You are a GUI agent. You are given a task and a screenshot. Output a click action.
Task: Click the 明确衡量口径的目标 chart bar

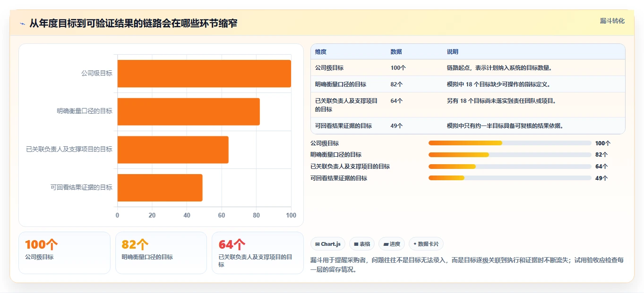click(x=189, y=111)
